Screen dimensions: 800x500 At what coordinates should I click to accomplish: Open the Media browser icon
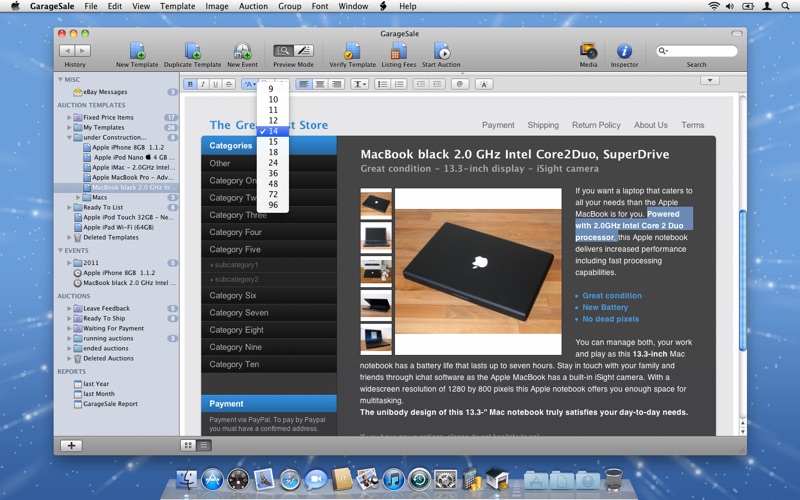click(588, 51)
